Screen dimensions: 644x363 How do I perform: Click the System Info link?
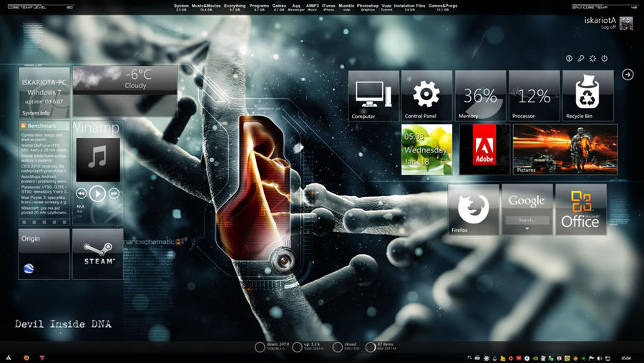coord(36,113)
